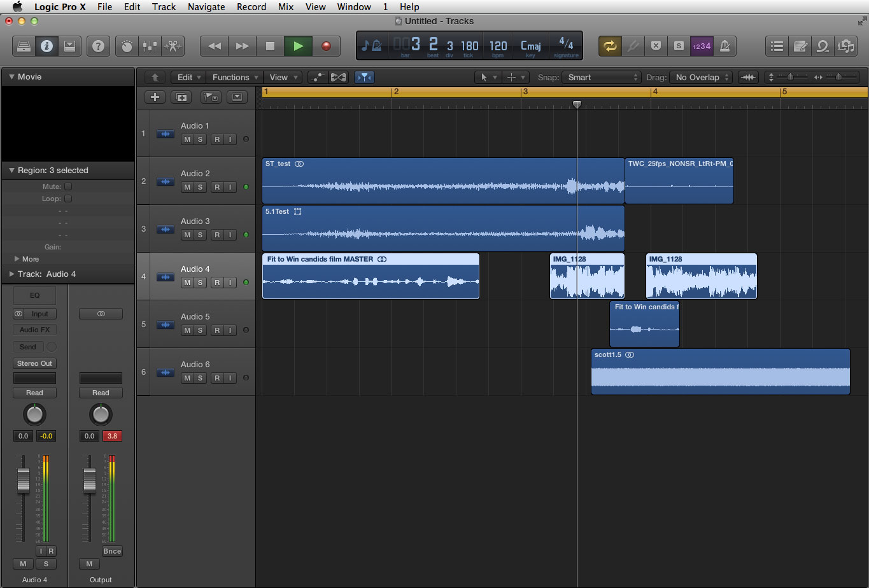The height and width of the screenshot is (588, 869).
Task: Enable the Metronome click icon
Action: (725, 46)
